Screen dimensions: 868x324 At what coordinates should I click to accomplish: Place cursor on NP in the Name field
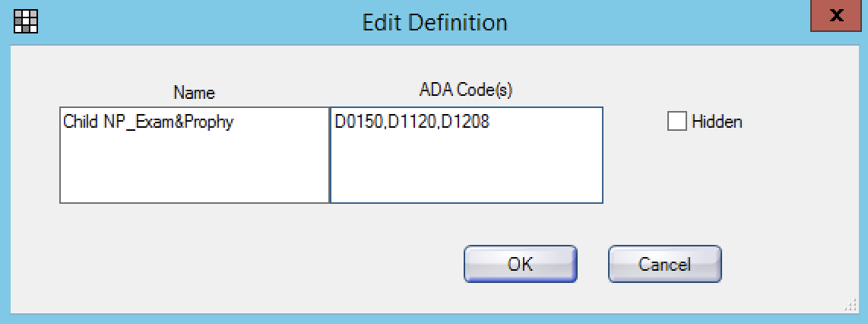[115, 122]
